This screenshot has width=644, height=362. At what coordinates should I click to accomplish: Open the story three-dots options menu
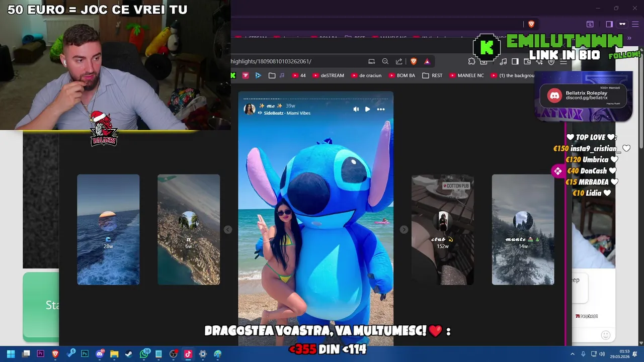[381, 109]
